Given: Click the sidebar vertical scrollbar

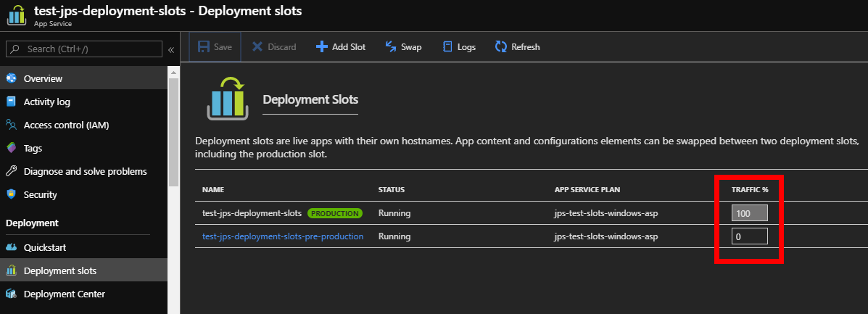Looking at the screenshot, I should coord(173,131).
